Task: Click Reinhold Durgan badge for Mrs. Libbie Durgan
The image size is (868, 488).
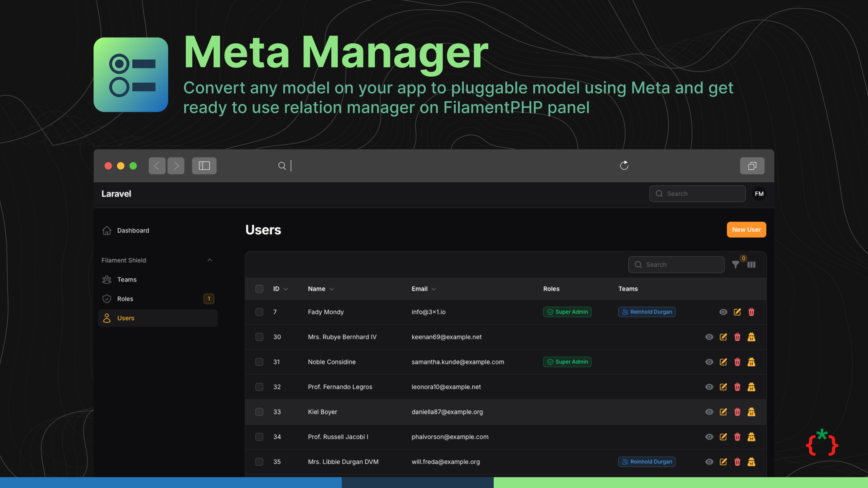Action: 647,462
